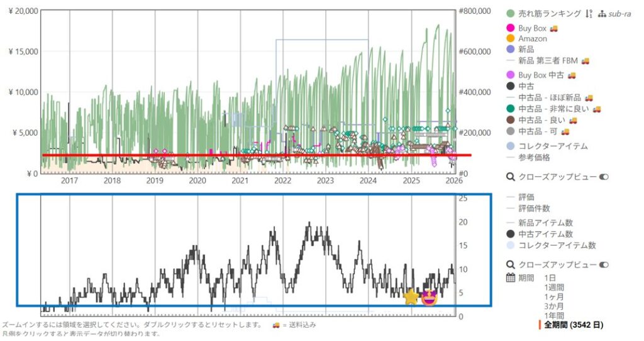Click the sub-rank hierarchy icon

pos(602,13)
